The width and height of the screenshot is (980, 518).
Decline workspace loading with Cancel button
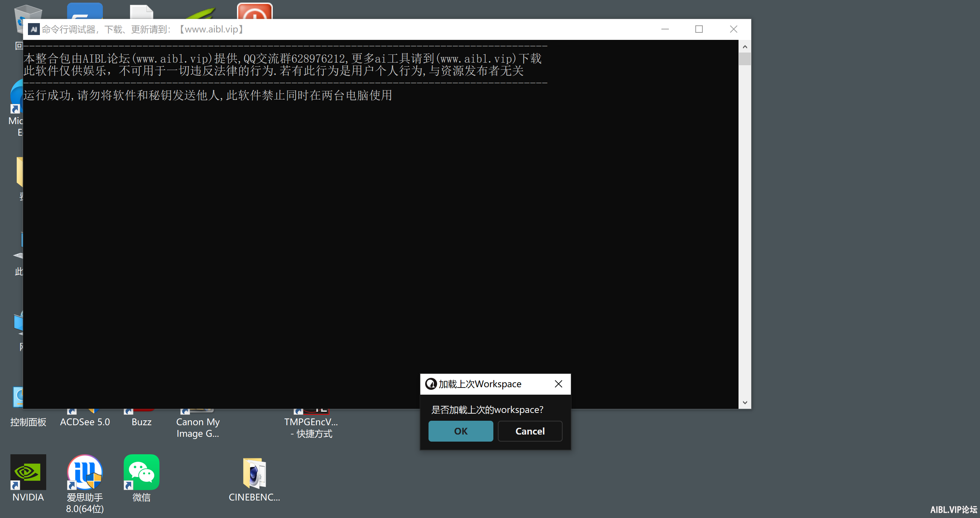(529, 431)
